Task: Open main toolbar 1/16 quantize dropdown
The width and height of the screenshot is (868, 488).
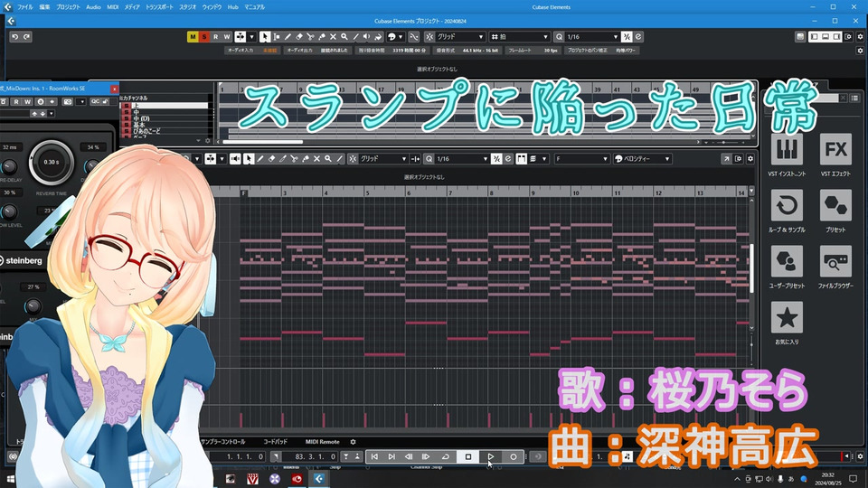Action: pos(591,36)
